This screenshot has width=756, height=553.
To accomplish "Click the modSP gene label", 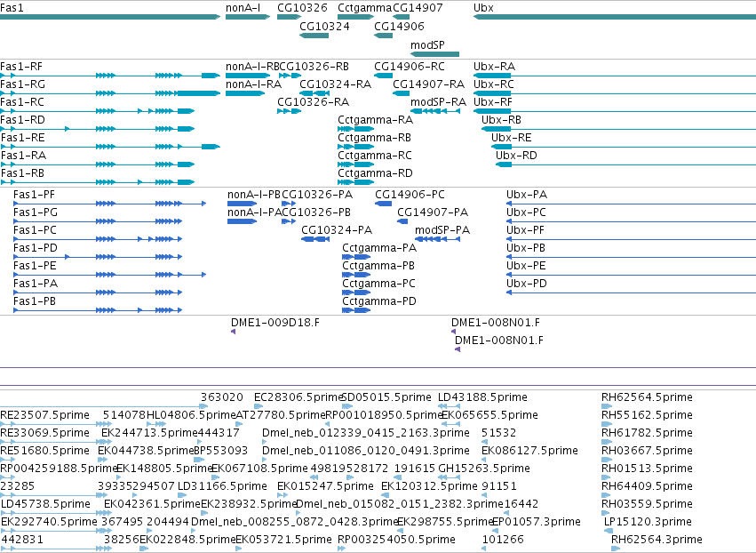I will click(x=427, y=44).
